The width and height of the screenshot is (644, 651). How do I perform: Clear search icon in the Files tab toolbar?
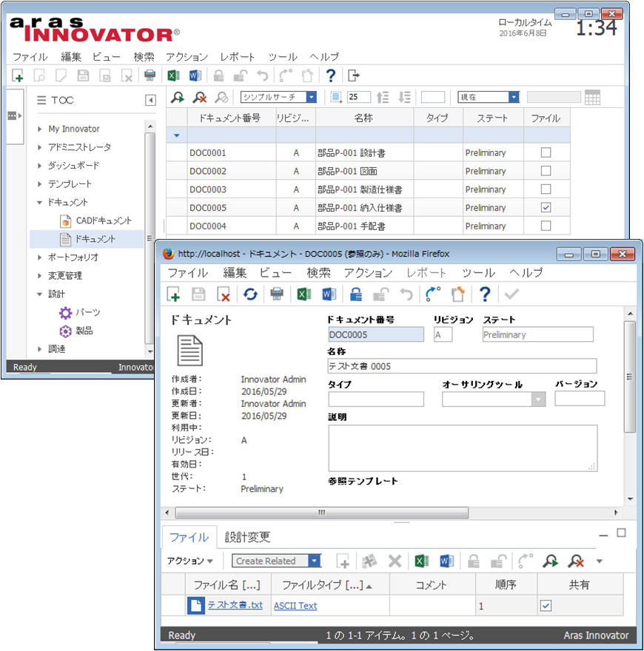[576, 561]
